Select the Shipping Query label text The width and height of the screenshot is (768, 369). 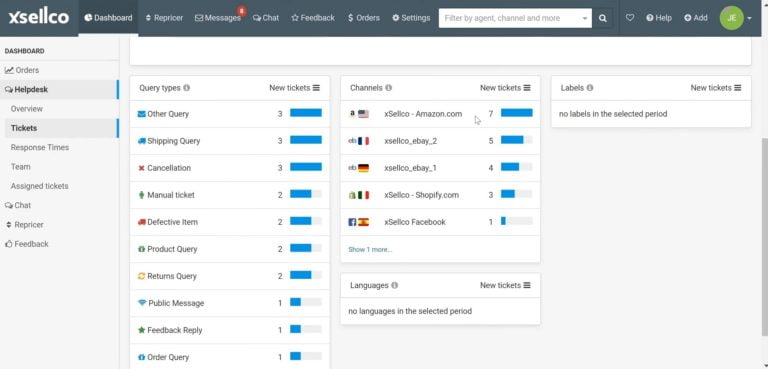pyautogui.click(x=173, y=141)
